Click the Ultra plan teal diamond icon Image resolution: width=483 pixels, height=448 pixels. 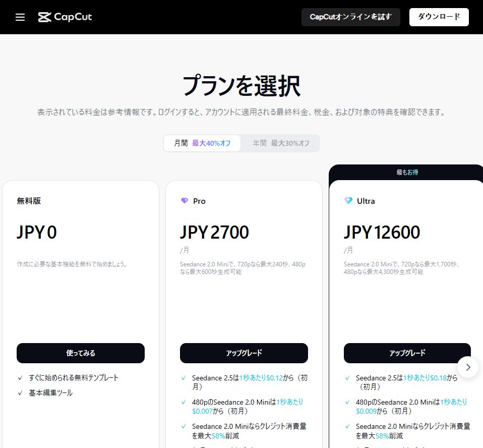348,201
